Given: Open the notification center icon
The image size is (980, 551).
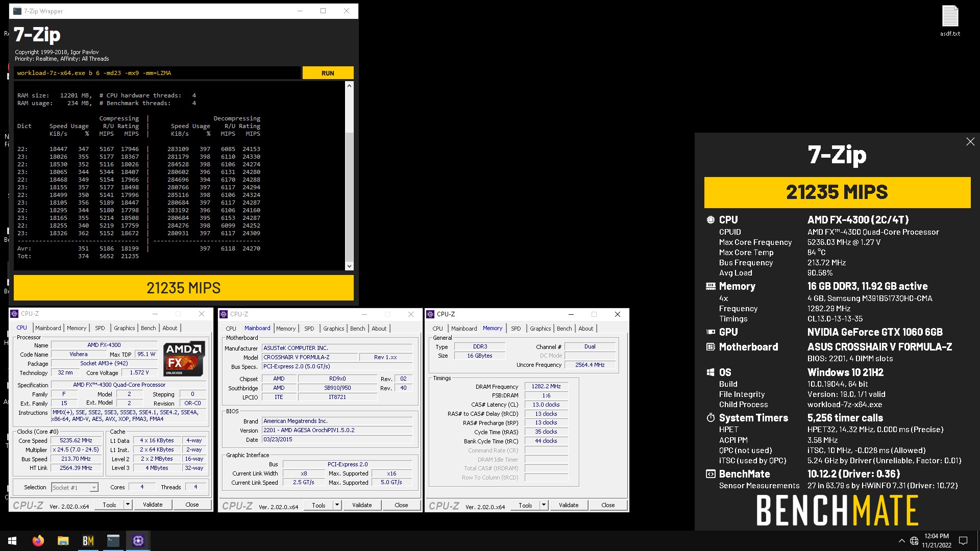Looking at the screenshot, I should tap(963, 541).
